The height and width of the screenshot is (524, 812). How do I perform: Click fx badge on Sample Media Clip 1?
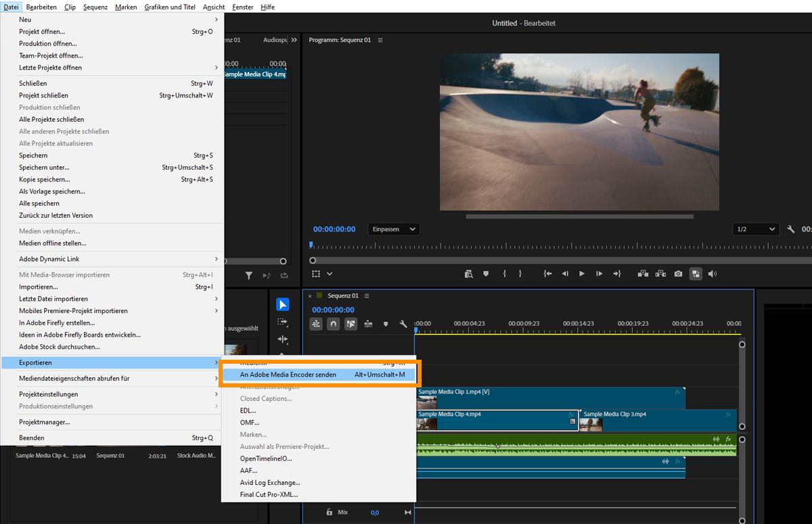click(678, 392)
